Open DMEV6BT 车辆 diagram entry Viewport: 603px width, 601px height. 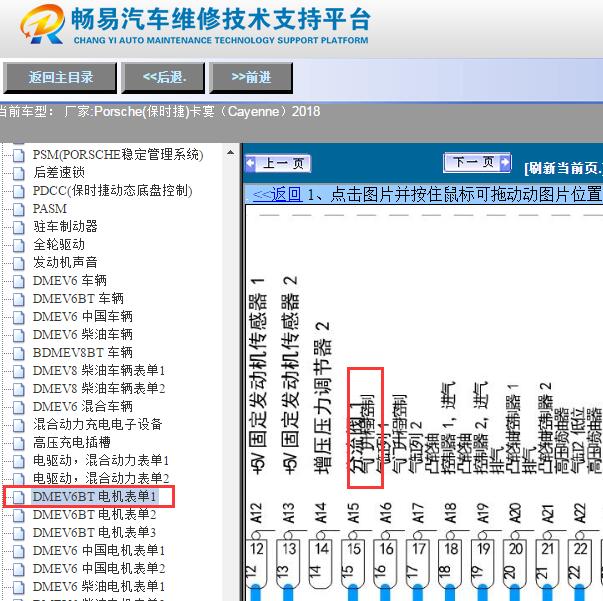pyautogui.click(x=78, y=298)
